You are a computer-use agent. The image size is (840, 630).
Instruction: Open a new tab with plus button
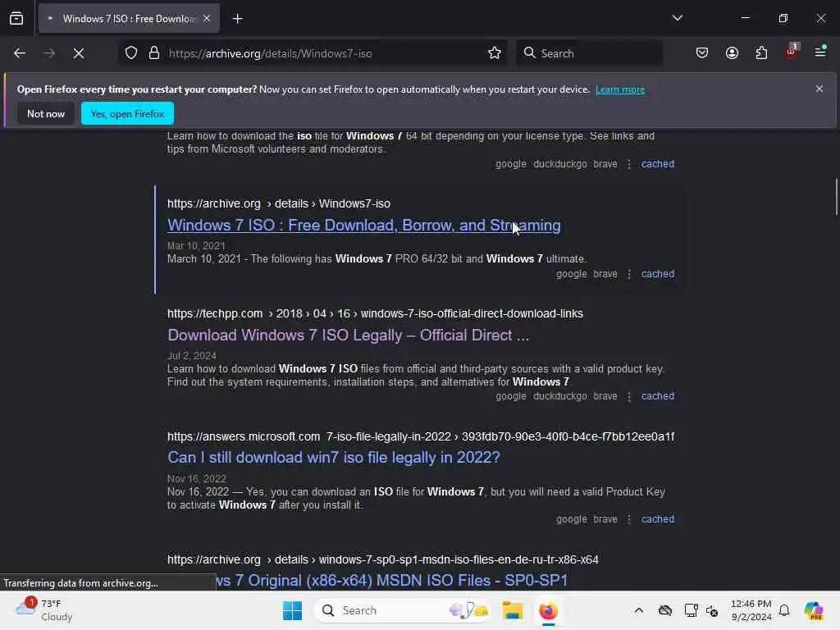237,19
